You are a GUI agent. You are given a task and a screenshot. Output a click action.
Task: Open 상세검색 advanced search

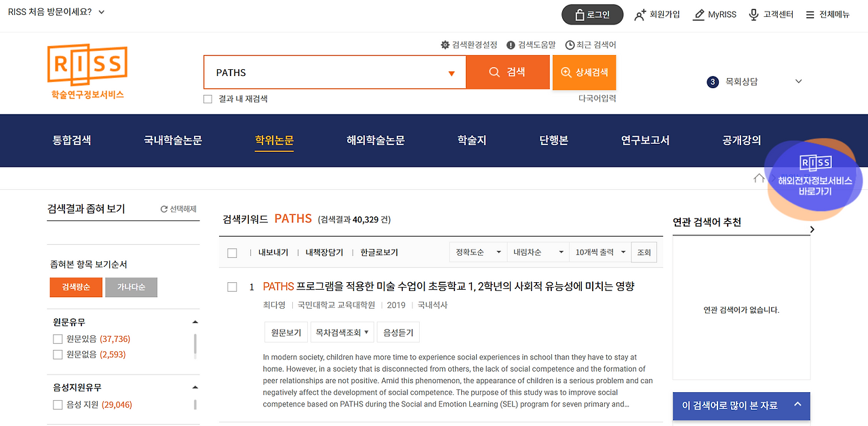pyautogui.click(x=585, y=73)
